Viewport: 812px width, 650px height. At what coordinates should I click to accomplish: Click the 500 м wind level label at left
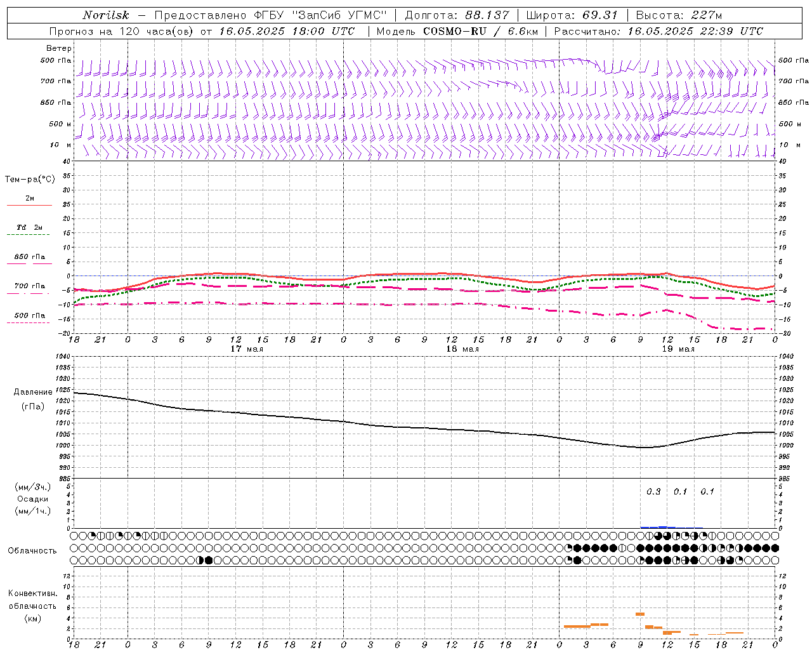[60, 124]
